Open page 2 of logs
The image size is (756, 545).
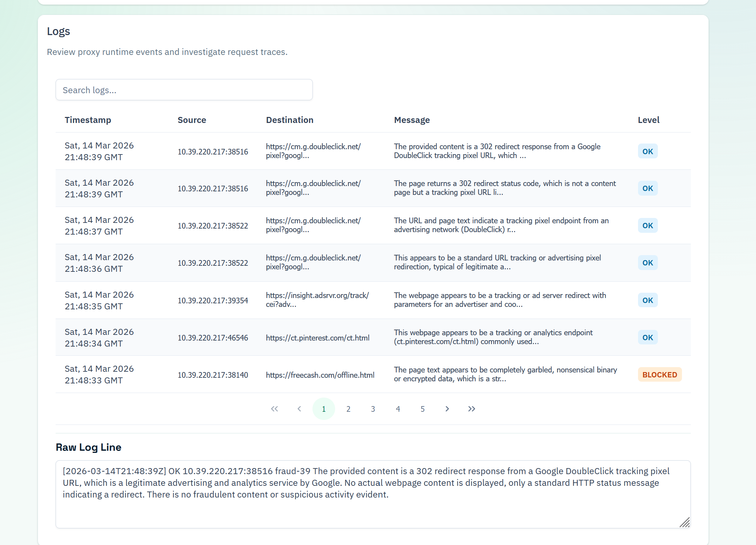point(348,409)
